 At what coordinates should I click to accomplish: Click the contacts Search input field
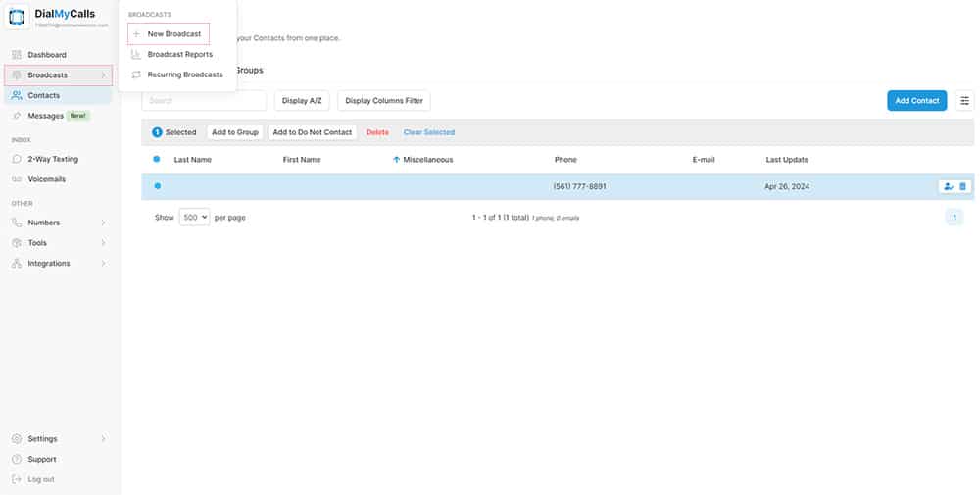coord(204,101)
